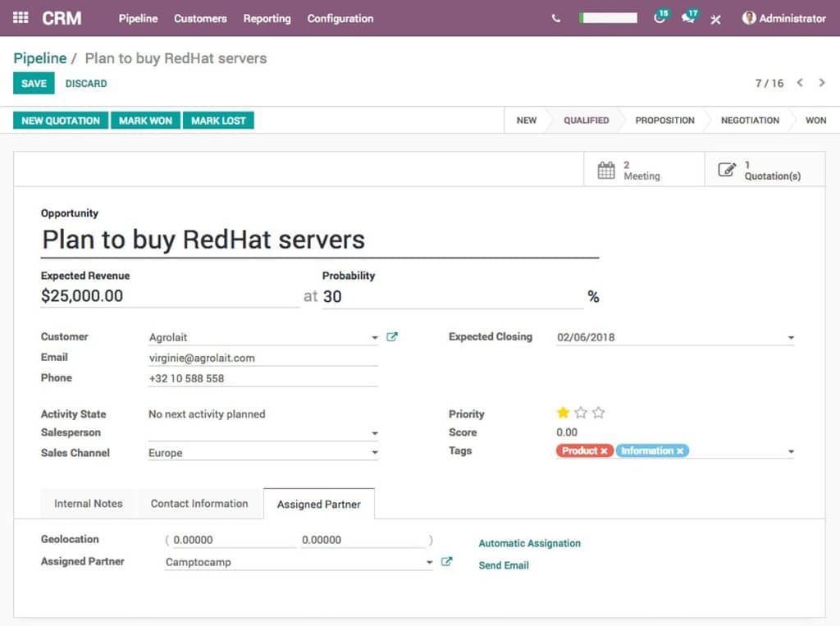840x626 pixels.
Task: Open Agrolait record via the external link icon
Action: pos(392,336)
